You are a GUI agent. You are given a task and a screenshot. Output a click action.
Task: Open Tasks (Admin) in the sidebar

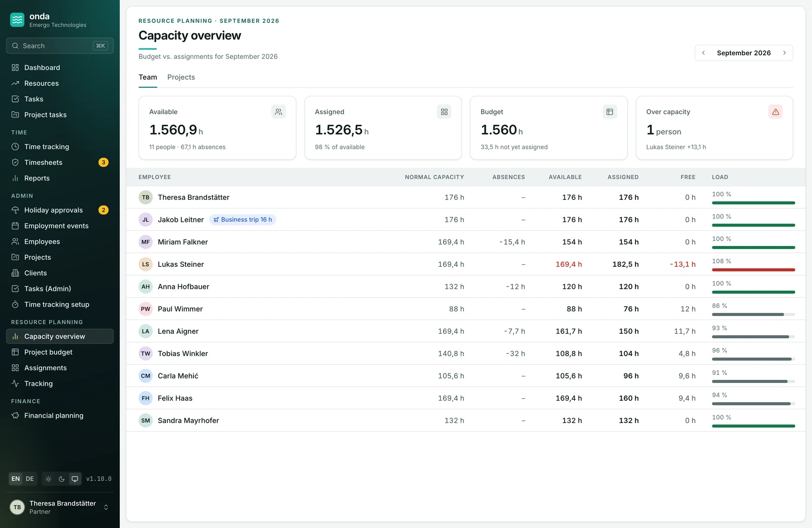pyautogui.click(x=60, y=289)
